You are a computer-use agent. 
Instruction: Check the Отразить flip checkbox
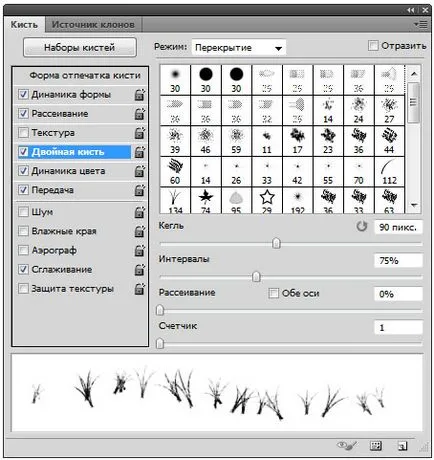click(373, 46)
